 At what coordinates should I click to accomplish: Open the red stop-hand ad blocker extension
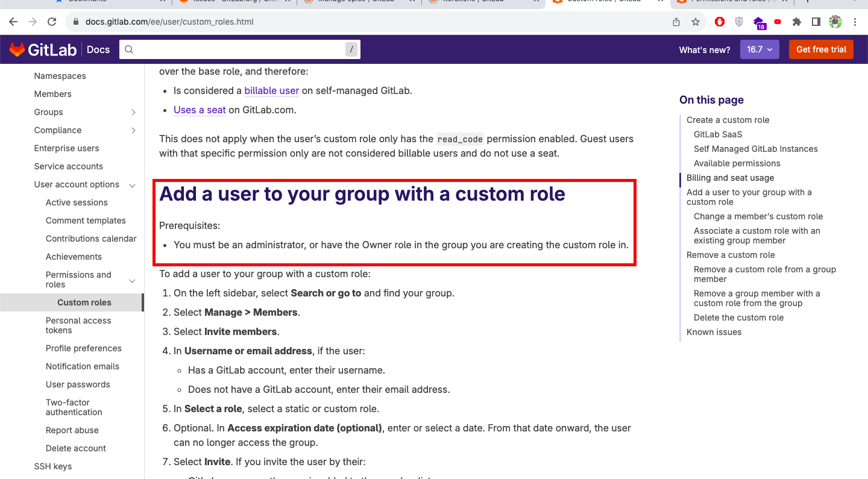(720, 22)
